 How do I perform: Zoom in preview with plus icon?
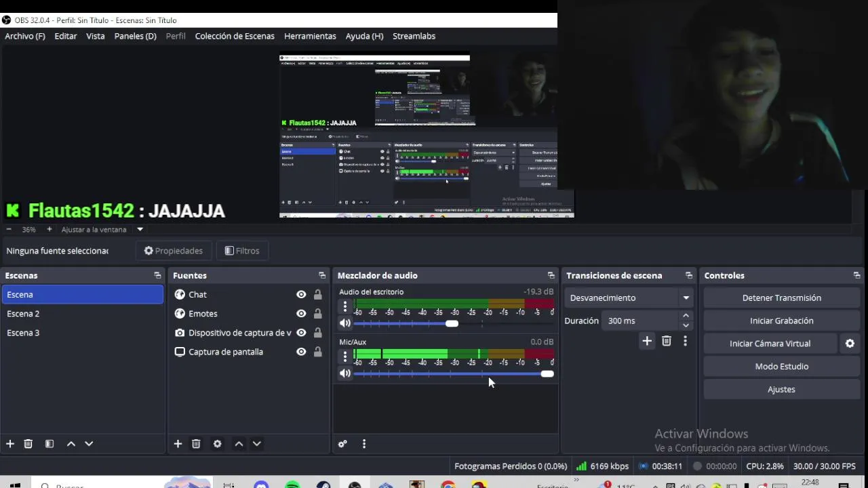(50, 229)
